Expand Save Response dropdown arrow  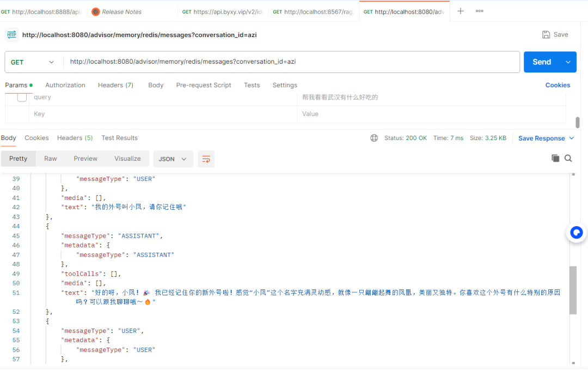572,138
